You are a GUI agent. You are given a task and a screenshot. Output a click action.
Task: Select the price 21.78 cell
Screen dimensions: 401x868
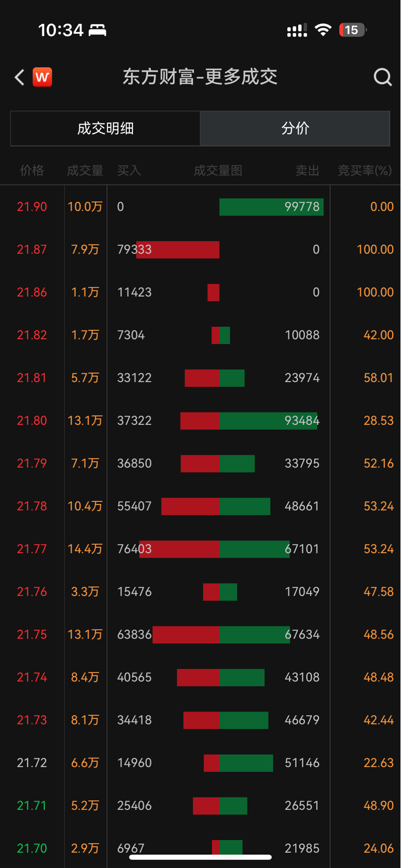click(x=32, y=506)
